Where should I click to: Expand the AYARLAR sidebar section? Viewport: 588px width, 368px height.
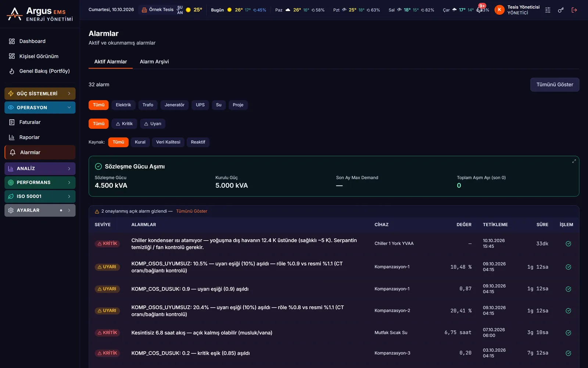click(x=40, y=210)
